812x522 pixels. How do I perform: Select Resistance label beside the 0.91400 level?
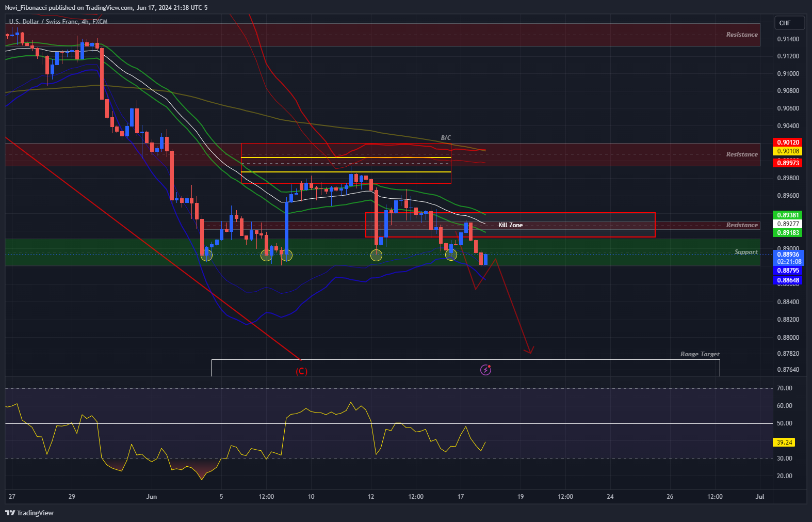[x=742, y=35]
